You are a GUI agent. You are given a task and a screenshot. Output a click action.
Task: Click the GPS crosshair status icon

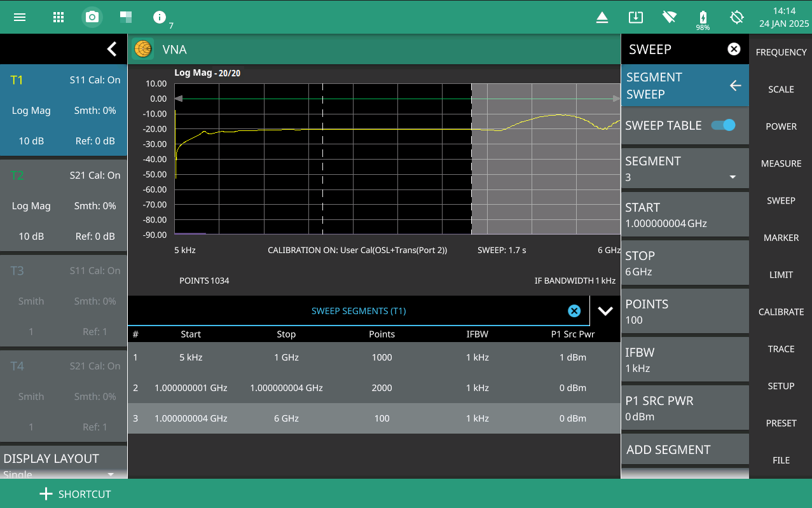737,17
